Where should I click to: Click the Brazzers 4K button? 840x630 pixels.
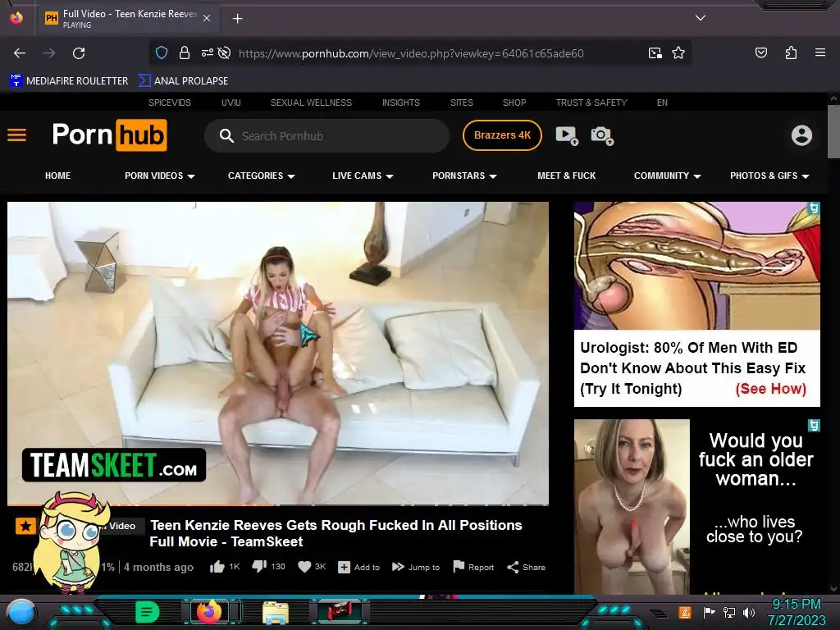[x=502, y=135]
